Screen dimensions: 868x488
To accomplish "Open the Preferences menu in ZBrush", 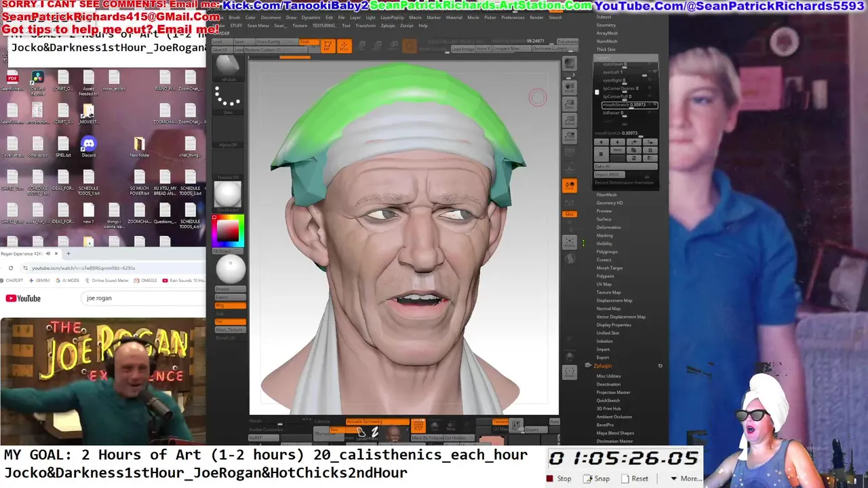I will coord(513,18).
